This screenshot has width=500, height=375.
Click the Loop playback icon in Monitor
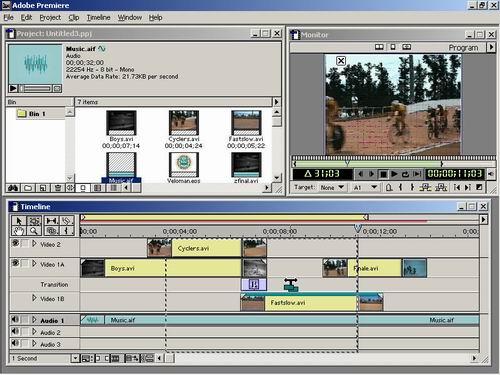pos(405,174)
